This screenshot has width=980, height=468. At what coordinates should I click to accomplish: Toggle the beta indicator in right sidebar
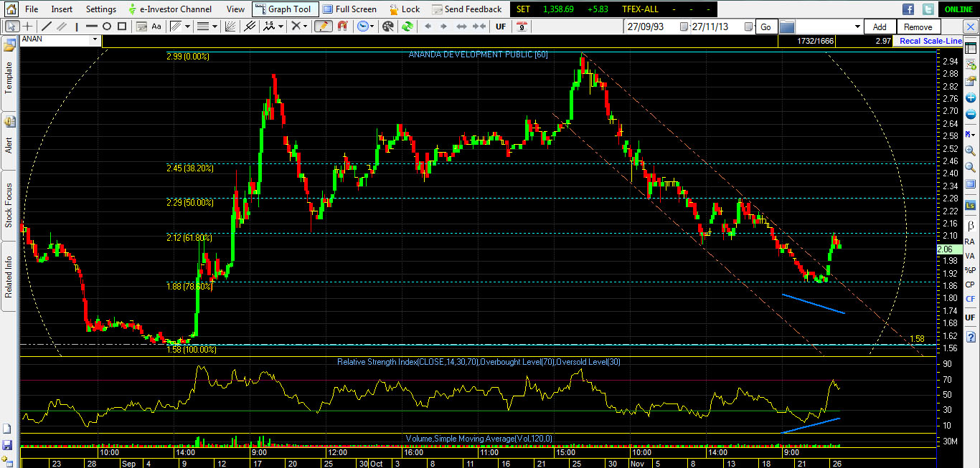click(971, 225)
